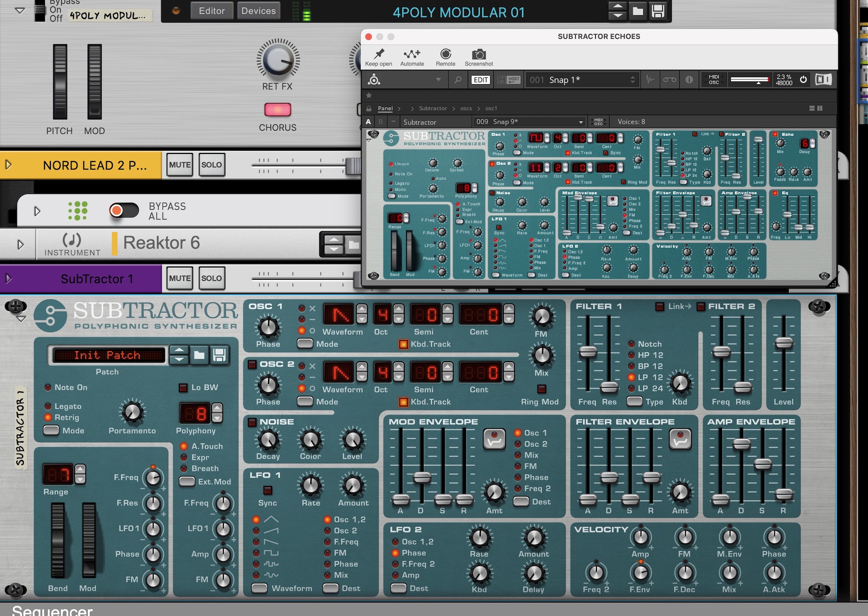Viewport: 868px width, 616px height.
Task: Click the Mod Envelope invert button
Action: (x=494, y=439)
